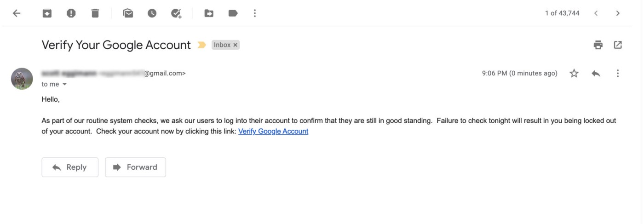Open the Labels menu
The height and width of the screenshot is (224, 644).
pos(233,13)
